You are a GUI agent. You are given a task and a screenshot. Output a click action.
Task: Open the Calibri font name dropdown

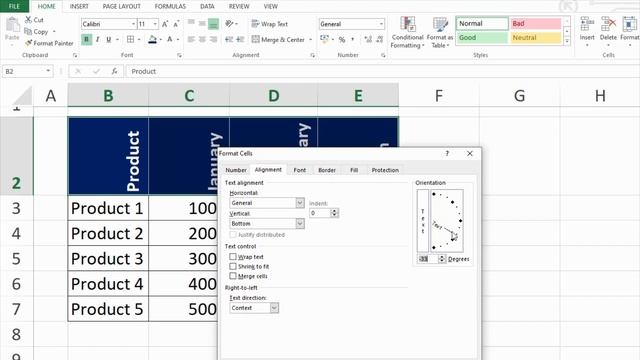click(133, 24)
